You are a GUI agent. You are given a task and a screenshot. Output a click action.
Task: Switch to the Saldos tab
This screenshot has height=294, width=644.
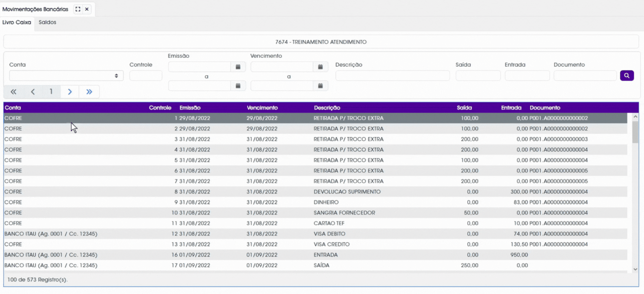47,22
